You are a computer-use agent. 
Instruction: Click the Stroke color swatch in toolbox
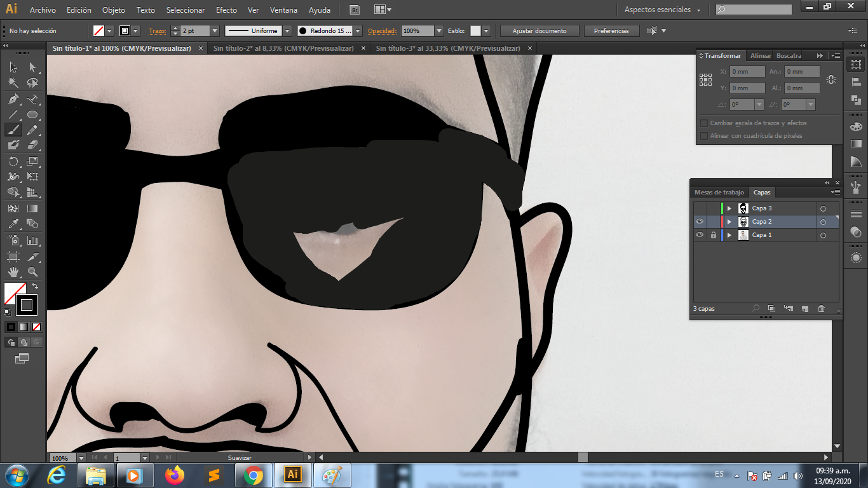pyautogui.click(x=27, y=305)
